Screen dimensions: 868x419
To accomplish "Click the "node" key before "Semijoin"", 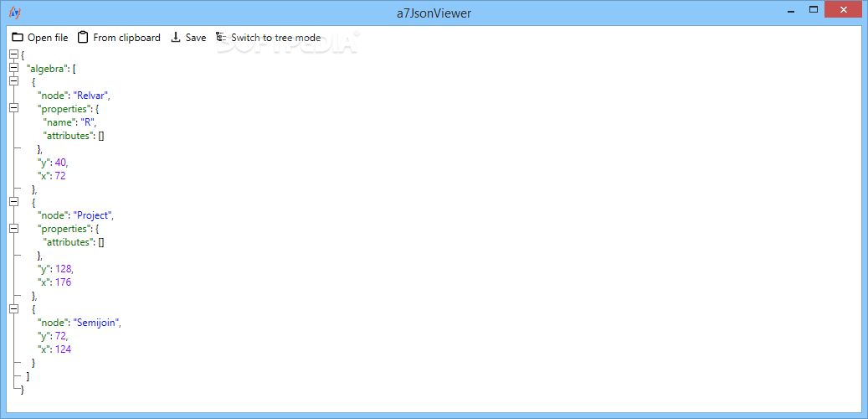I will point(53,322).
